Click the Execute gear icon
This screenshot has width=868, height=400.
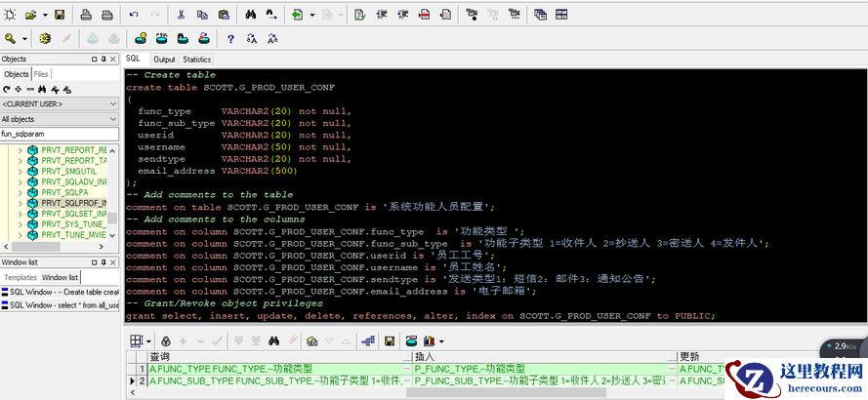[45, 38]
